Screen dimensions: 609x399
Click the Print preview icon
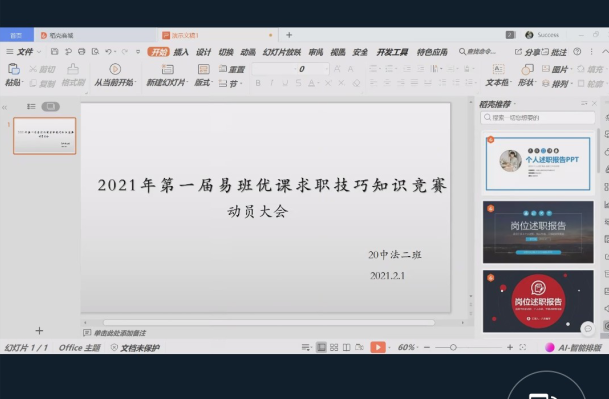pyautogui.click(x=95, y=51)
